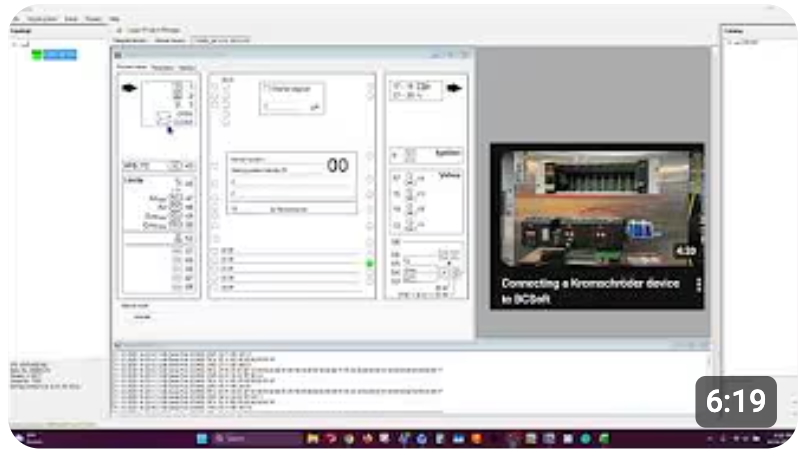Click the taskbar Search box
The height and width of the screenshot is (460, 806).
click(x=258, y=439)
